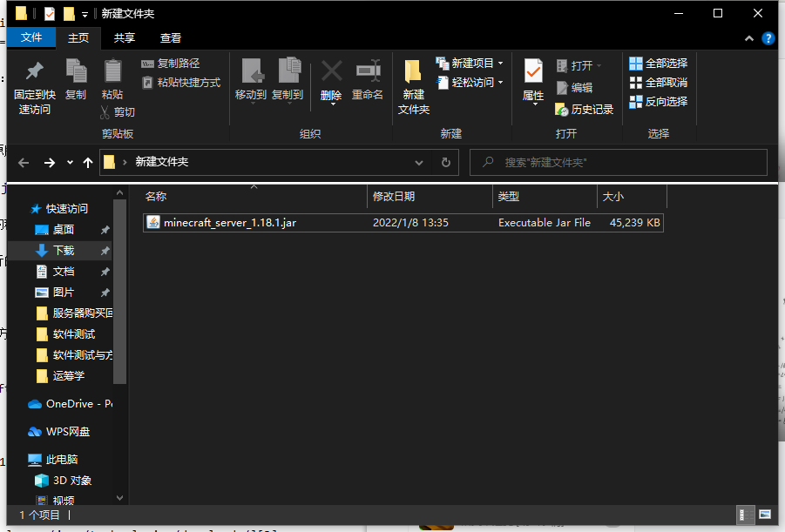Click Edit (编辑) in ribbon
Viewport: 785px width, 532px height.
point(575,88)
